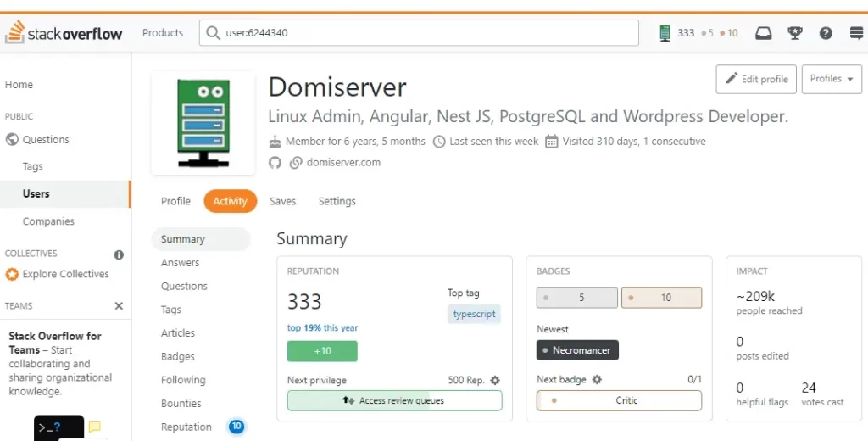Select Answers in activity sidebar
Image resolution: width=868 pixels, height=441 pixels.
click(x=181, y=263)
